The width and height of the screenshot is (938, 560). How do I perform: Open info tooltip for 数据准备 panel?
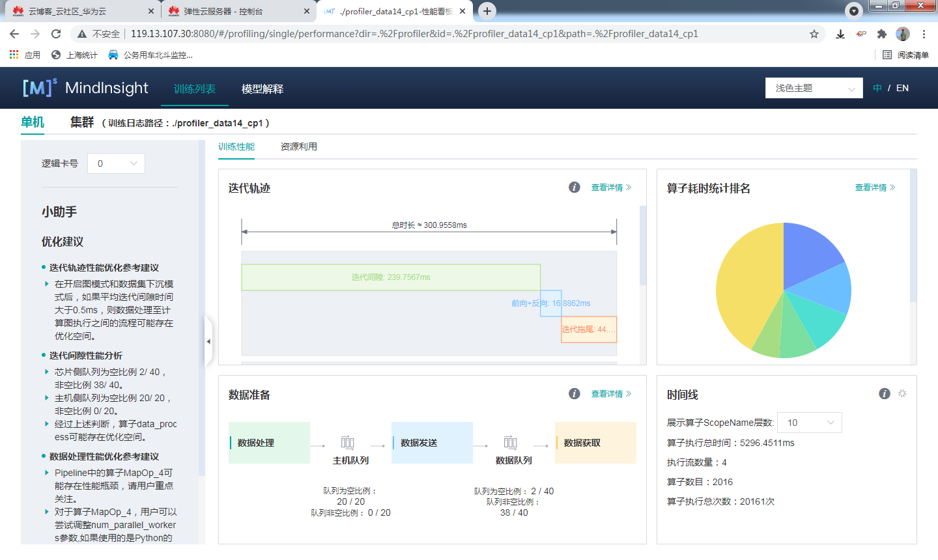(574, 393)
